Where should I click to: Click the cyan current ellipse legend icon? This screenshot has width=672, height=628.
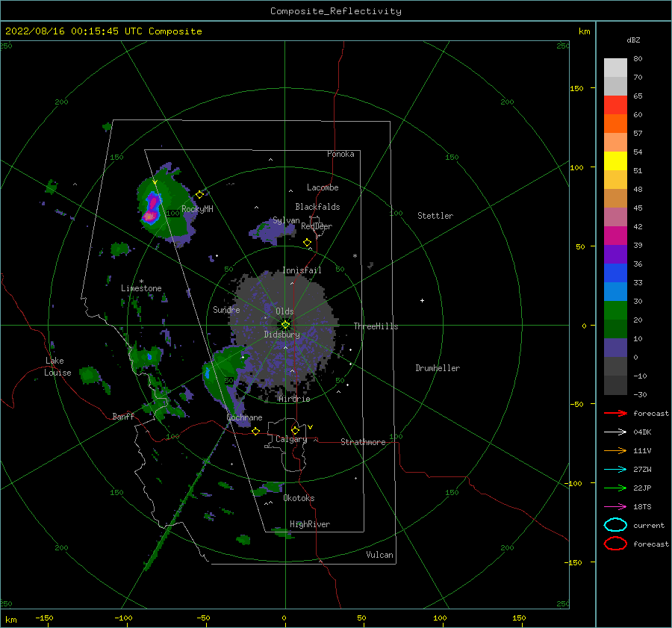pyautogui.click(x=615, y=525)
